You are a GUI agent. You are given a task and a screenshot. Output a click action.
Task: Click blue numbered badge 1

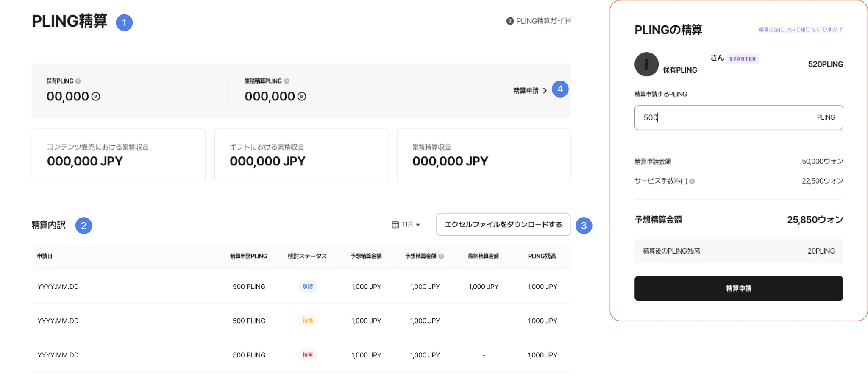[124, 22]
